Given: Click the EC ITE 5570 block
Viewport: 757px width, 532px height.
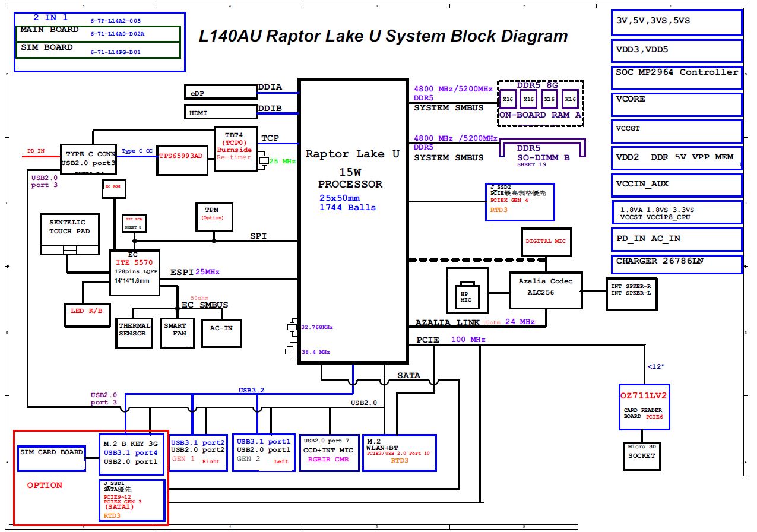Looking at the screenshot, I should tap(134, 273).
